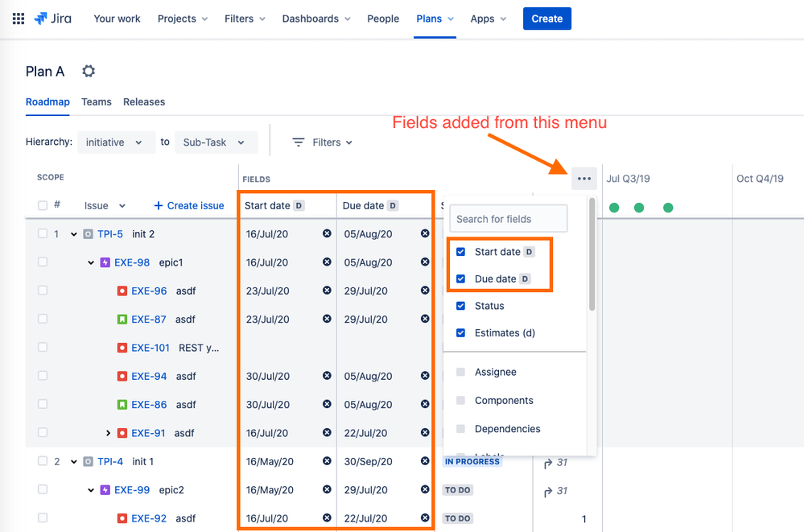Click the EXE-96 bug type icon
The width and height of the screenshot is (804, 532).
pyautogui.click(x=122, y=291)
